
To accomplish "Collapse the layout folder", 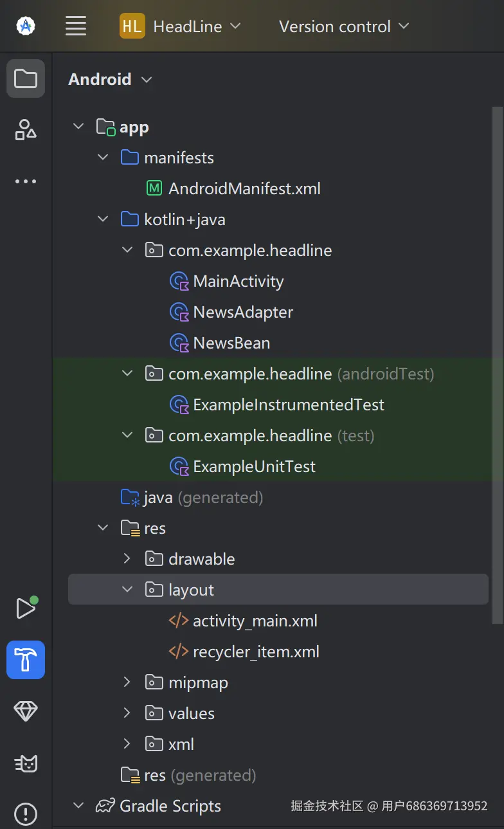I will tap(127, 590).
